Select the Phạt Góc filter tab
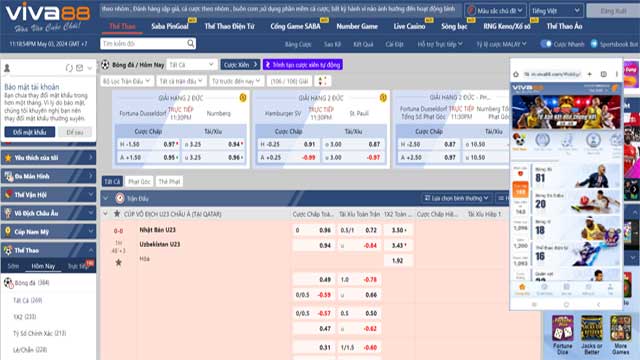The height and width of the screenshot is (360, 640). (x=139, y=182)
